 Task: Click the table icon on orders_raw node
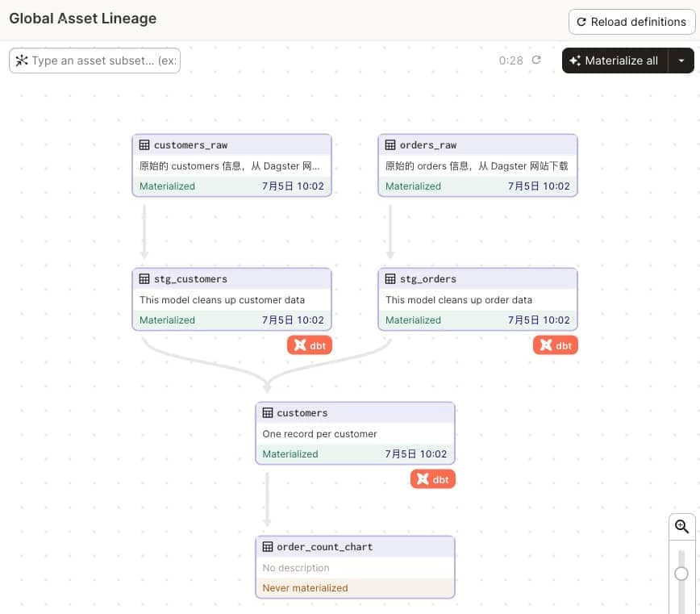pos(390,145)
